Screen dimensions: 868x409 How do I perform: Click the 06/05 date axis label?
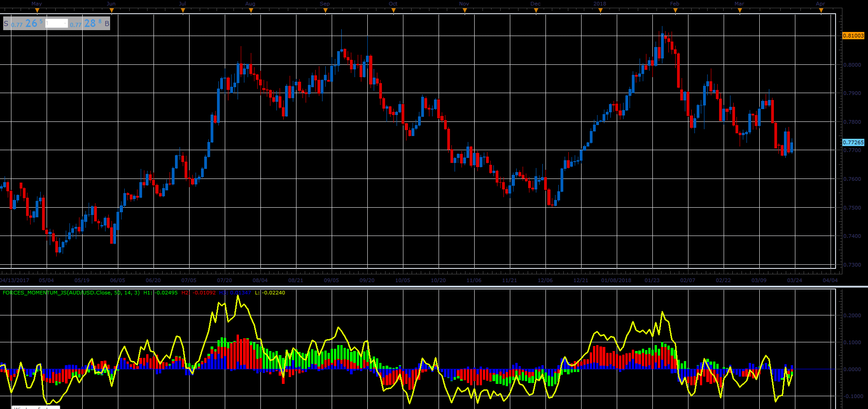117,280
